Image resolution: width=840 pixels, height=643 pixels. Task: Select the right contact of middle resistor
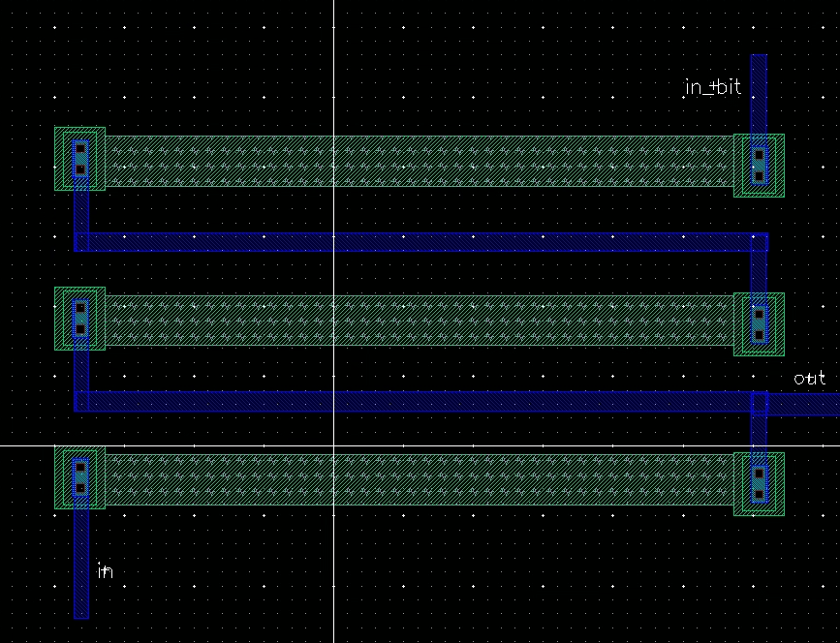click(x=759, y=324)
